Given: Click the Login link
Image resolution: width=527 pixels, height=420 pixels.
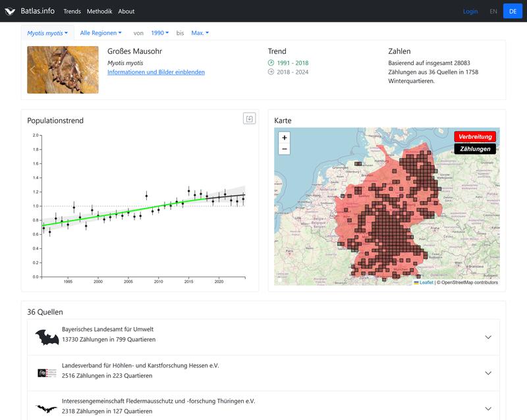Looking at the screenshot, I should point(470,11).
